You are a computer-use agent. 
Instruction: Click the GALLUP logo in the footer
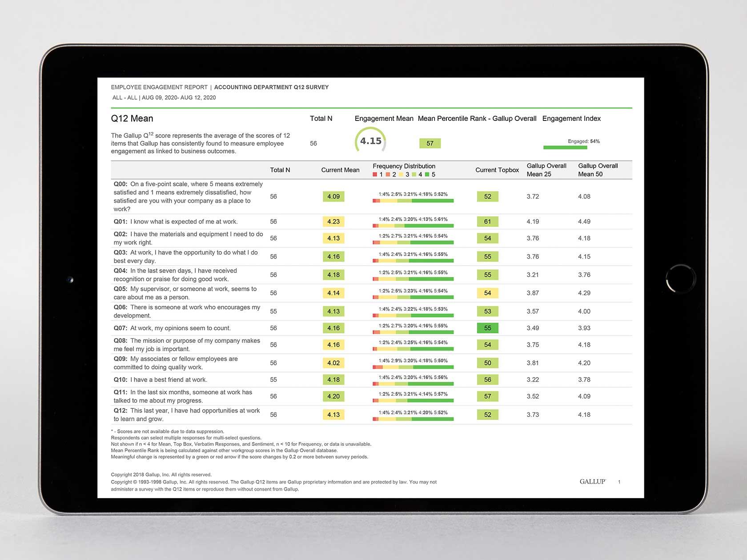593,481
